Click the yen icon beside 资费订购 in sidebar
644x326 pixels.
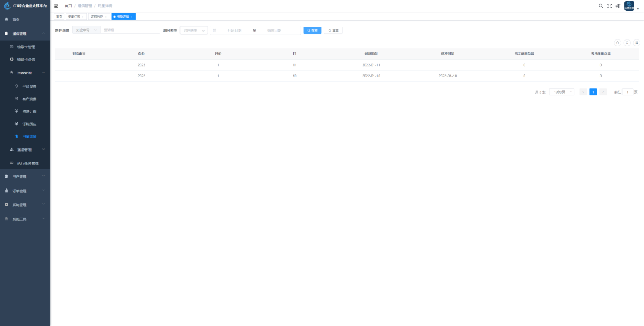(x=17, y=111)
